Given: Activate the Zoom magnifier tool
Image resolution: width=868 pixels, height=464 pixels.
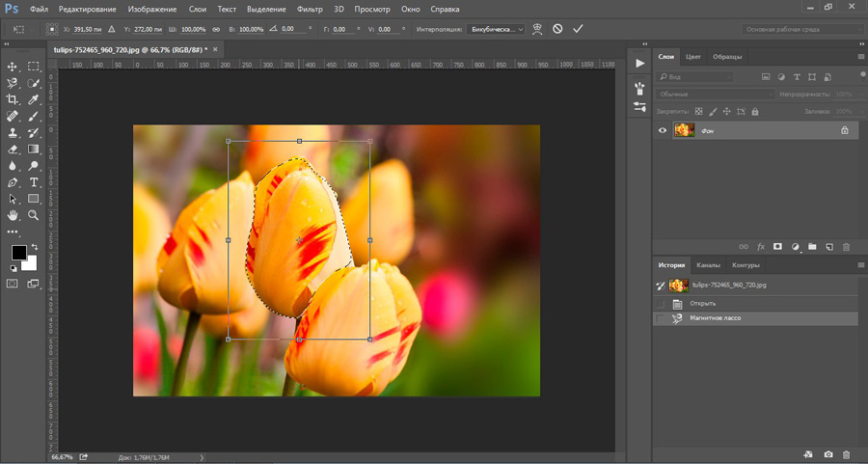Looking at the screenshot, I should tap(34, 215).
